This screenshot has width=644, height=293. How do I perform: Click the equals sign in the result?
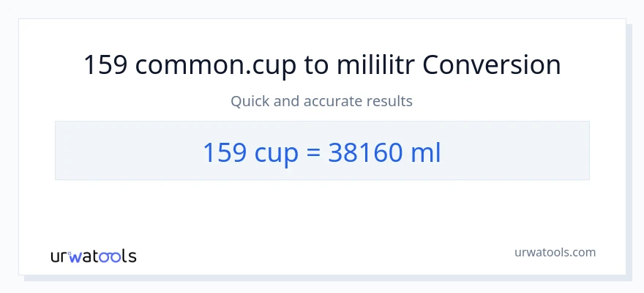(x=310, y=152)
